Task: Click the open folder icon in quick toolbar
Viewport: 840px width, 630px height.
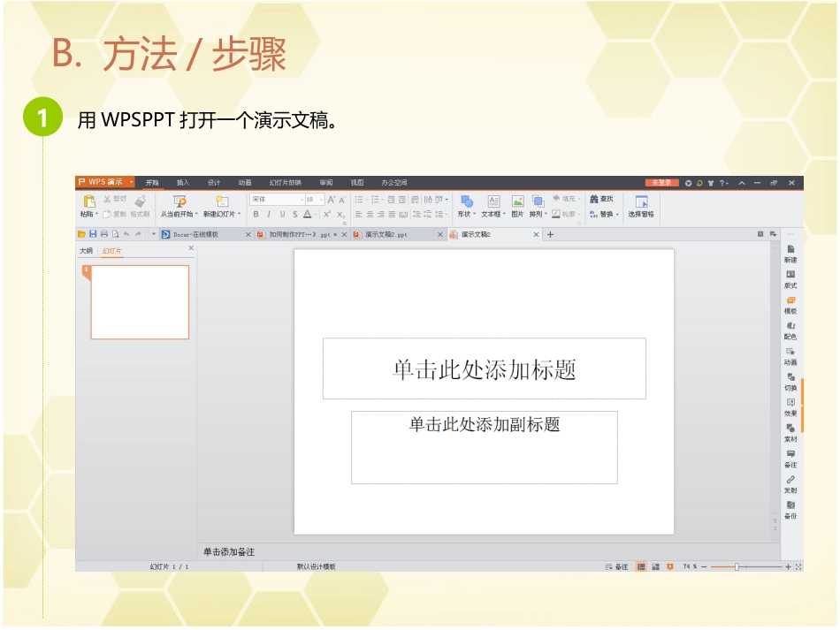Action: click(x=81, y=234)
